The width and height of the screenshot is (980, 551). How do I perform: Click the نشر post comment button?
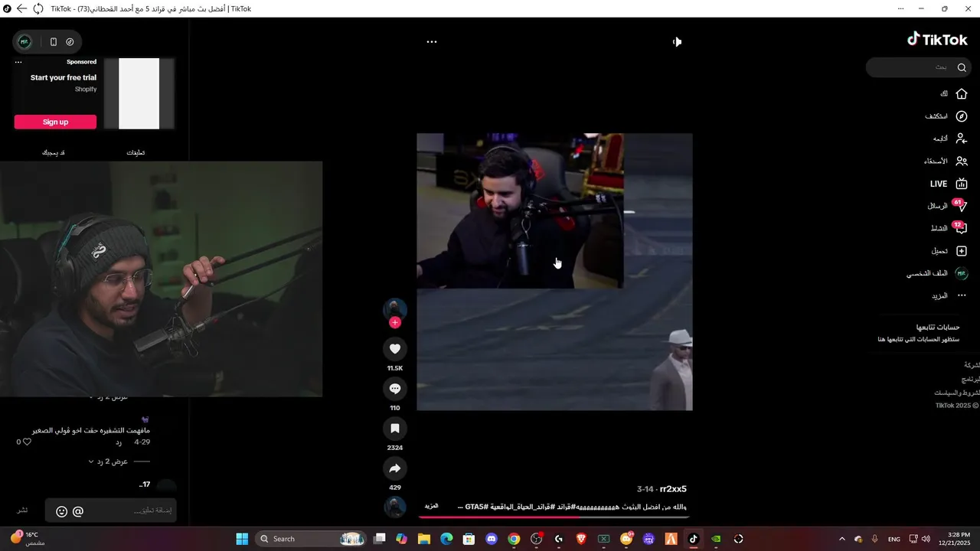pyautogui.click(x=23, y=510)
